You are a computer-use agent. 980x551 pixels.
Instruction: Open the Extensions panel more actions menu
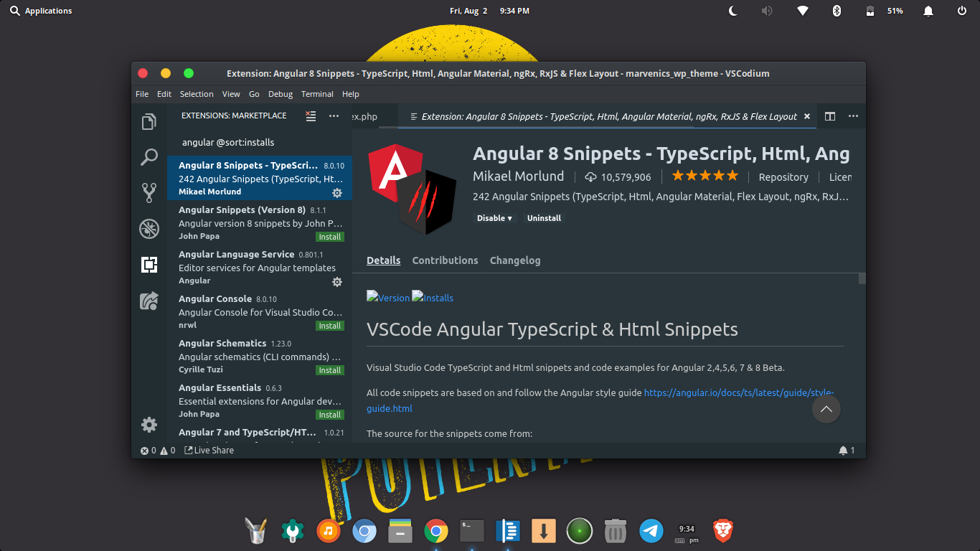[x=334, y=116]
